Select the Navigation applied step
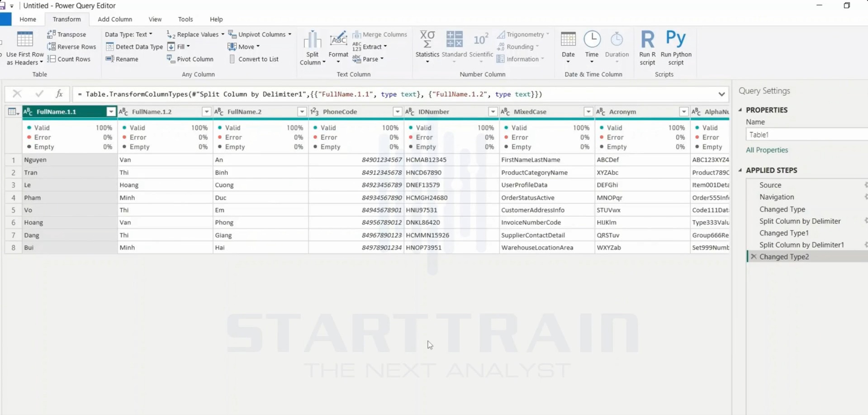 coord(777,197)
